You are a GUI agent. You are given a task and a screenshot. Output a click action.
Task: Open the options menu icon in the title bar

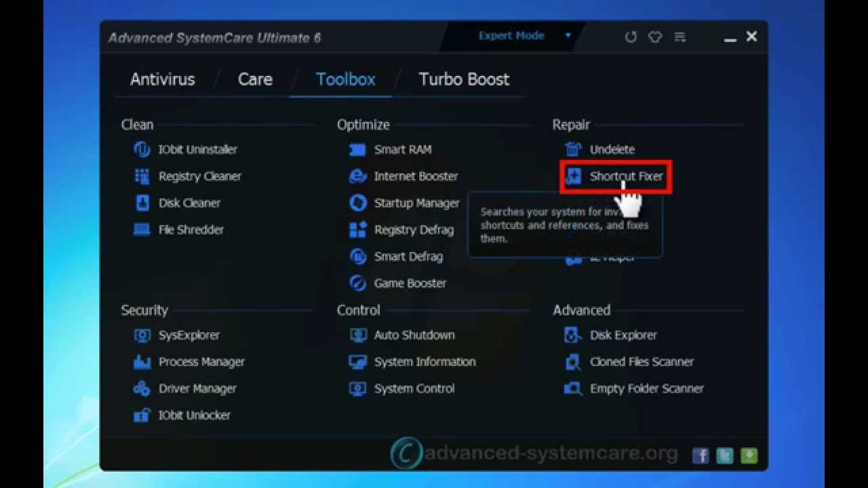click(679, 37)
